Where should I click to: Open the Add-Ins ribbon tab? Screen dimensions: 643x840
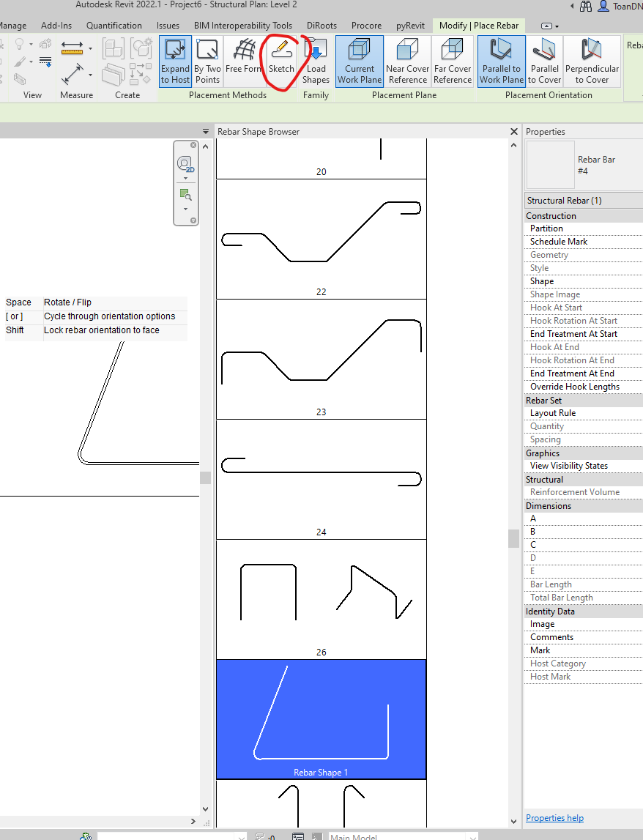tap(56, 25)
